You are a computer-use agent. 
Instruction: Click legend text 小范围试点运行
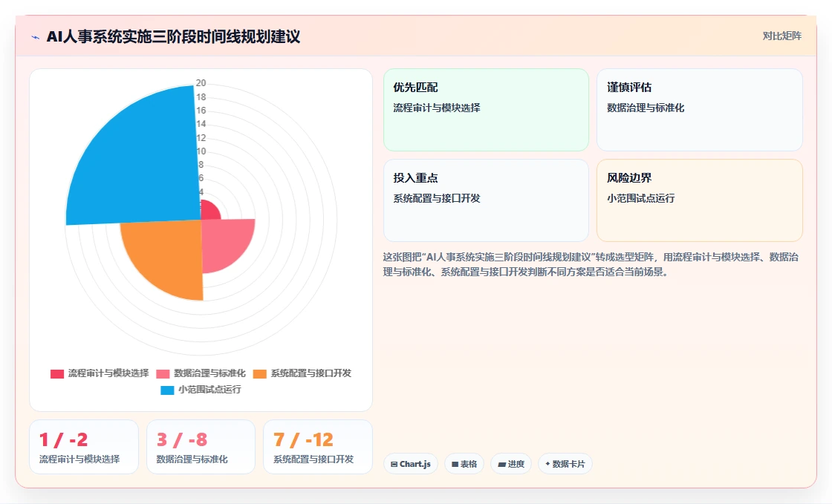[209, 390]
